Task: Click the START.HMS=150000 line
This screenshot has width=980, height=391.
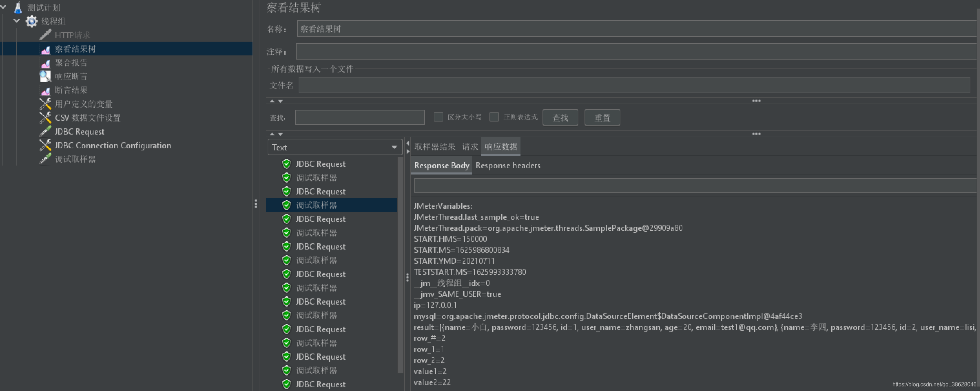Action: (x=450, y=239)
